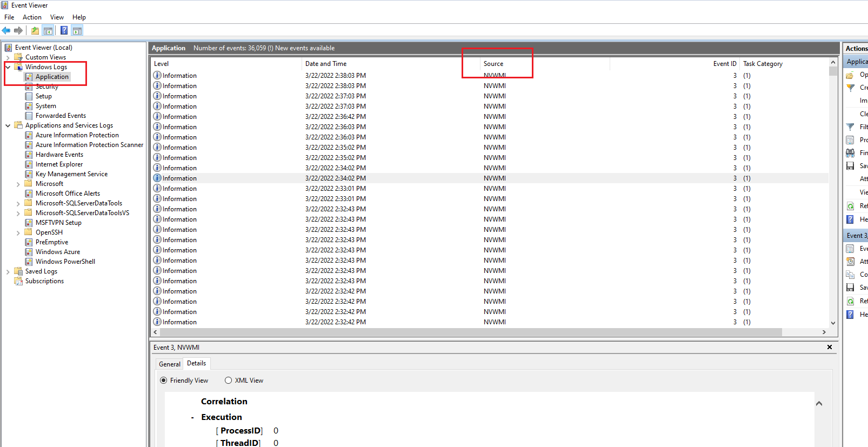Select the Security log in tree

[x=46, y=86]
